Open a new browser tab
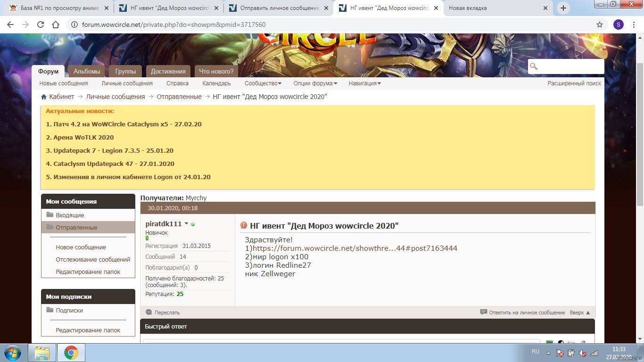 [563, 8]
